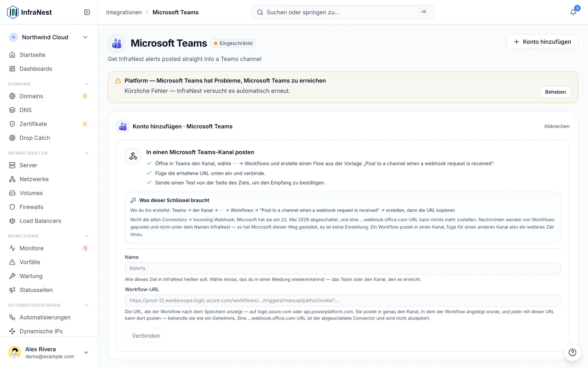Collapse the MONITORING section
The image size is (588, 368).
(86, 236)
